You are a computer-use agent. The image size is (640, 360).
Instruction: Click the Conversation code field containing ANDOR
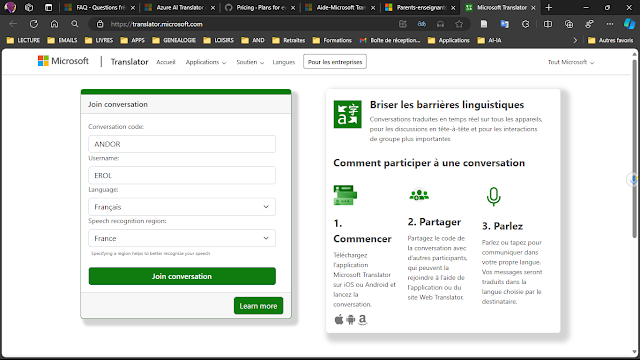[x=182, y=144]
